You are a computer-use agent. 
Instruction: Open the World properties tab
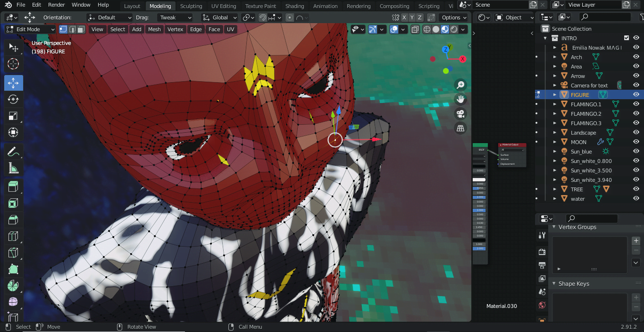click(542, 305)
